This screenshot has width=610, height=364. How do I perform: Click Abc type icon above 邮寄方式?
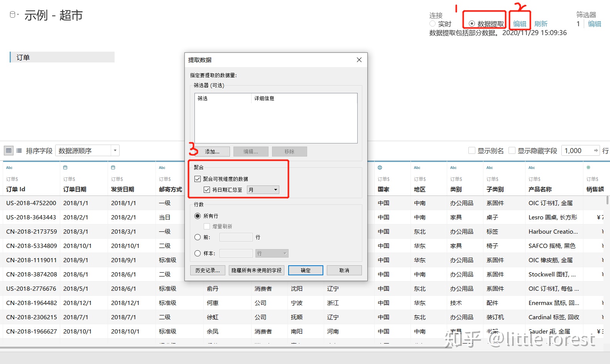pos(162,168)
